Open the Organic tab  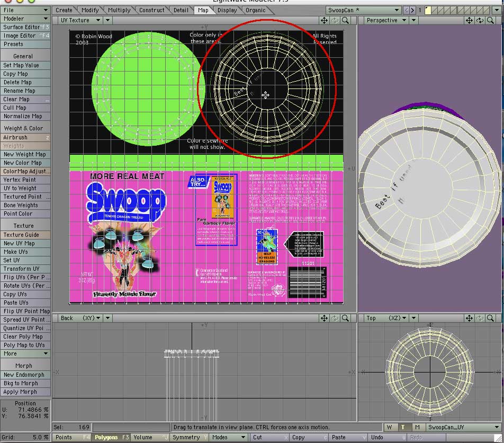point(256,10)
